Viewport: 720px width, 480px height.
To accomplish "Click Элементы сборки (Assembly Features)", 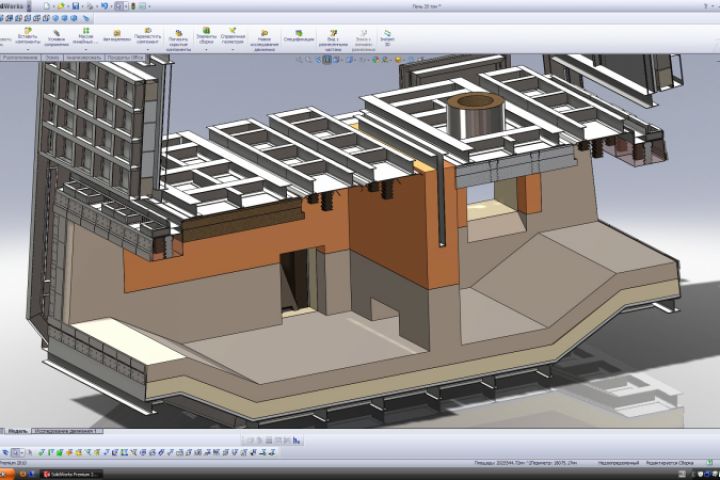I will tap(207, 36).
